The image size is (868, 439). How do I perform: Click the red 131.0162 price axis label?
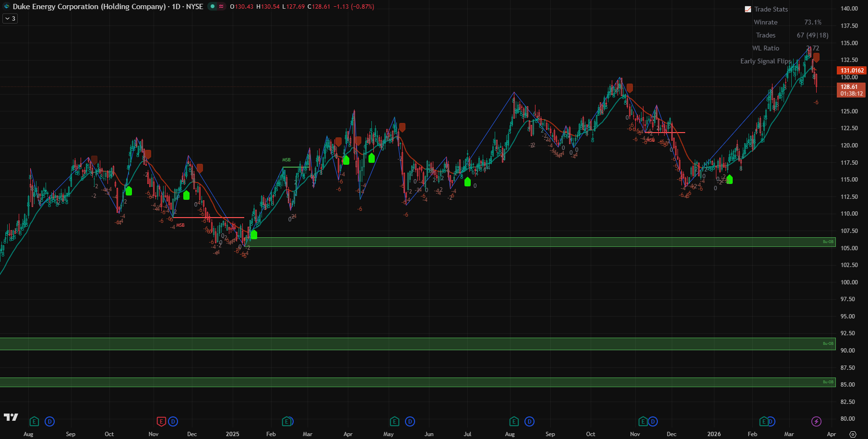[852, 71]
